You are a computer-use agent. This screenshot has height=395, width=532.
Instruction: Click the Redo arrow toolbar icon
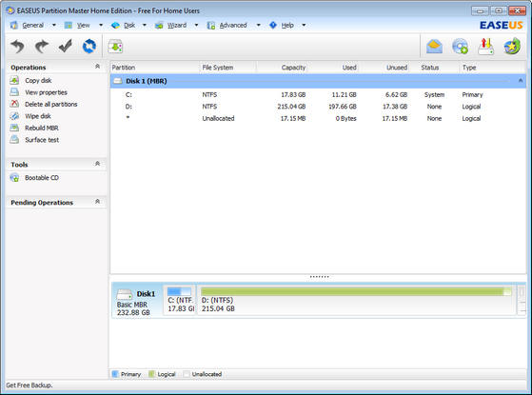coord(41,46)
